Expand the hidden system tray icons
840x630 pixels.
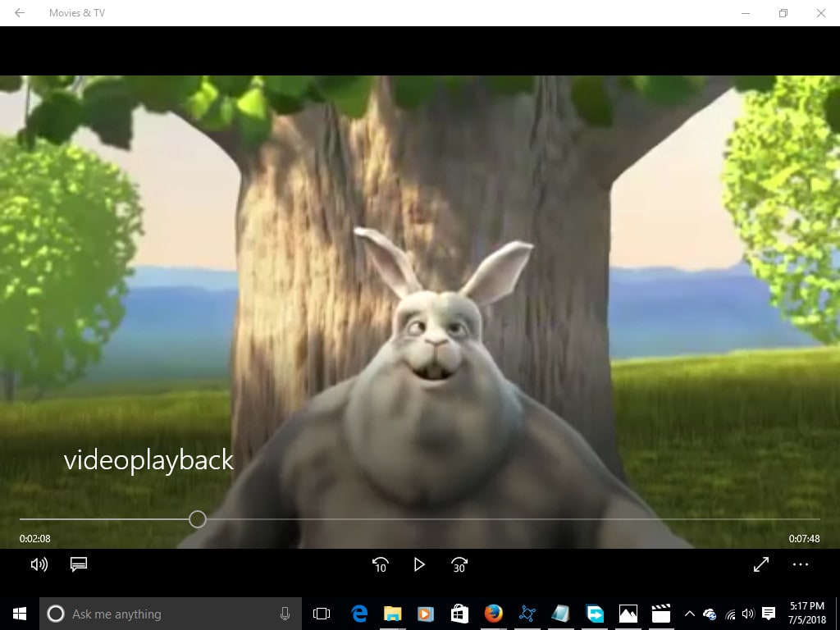point(690,614)
